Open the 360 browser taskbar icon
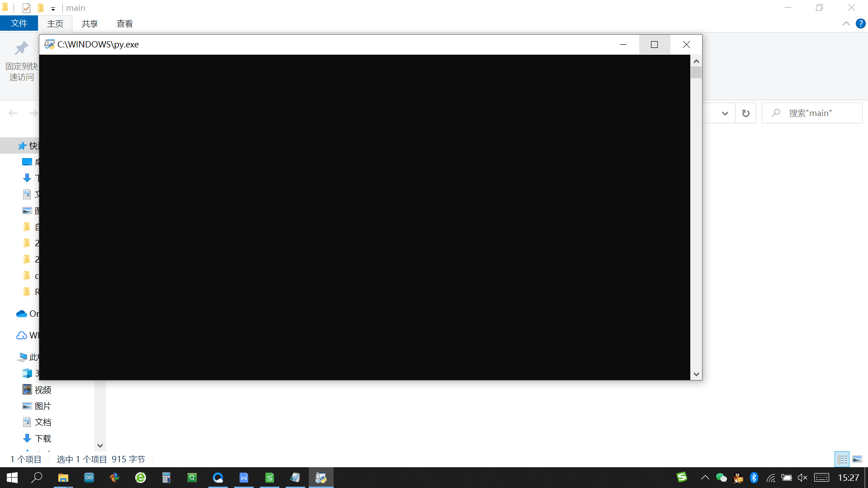This screenshot has height=488, width=868. 141,478
